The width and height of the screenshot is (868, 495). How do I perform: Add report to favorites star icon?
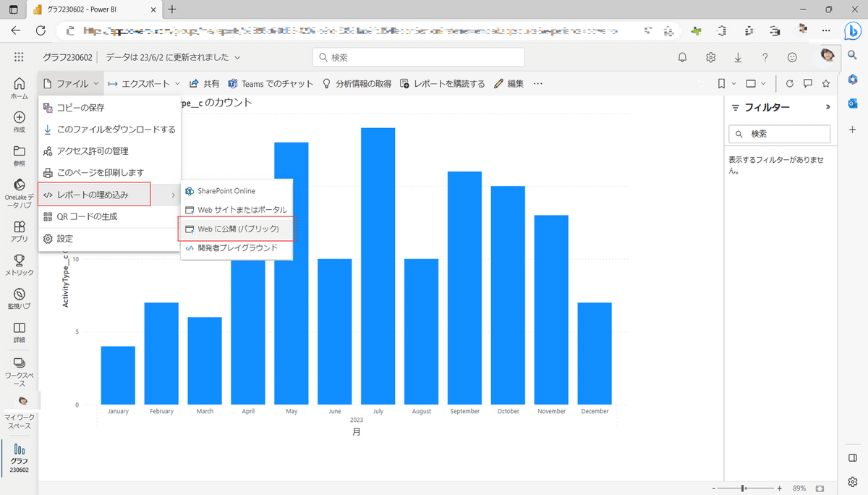[x=826, y=83]
